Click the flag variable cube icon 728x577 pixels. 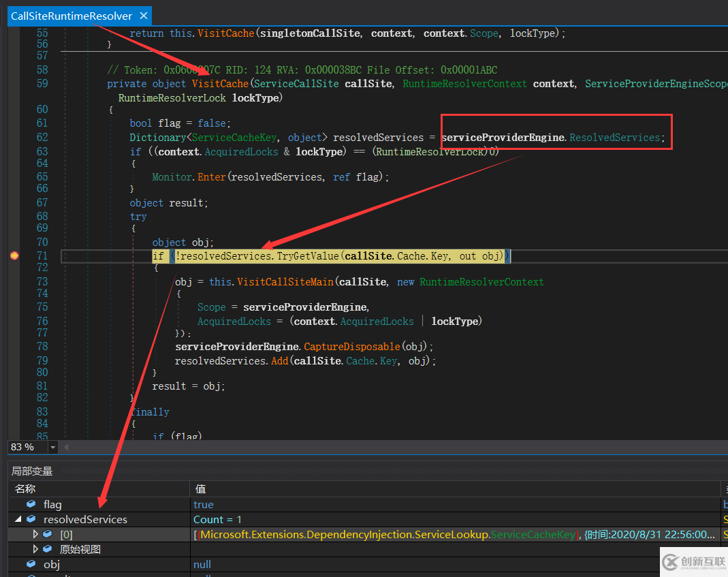coord(31,504)
